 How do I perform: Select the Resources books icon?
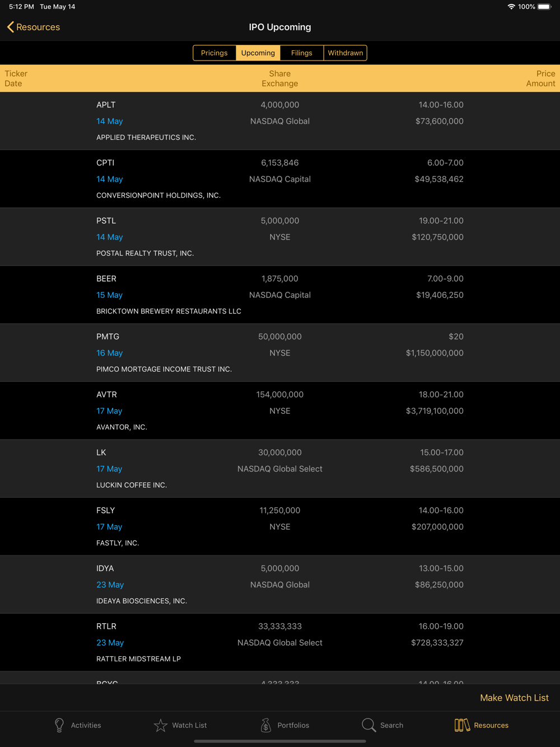point(462,725)
